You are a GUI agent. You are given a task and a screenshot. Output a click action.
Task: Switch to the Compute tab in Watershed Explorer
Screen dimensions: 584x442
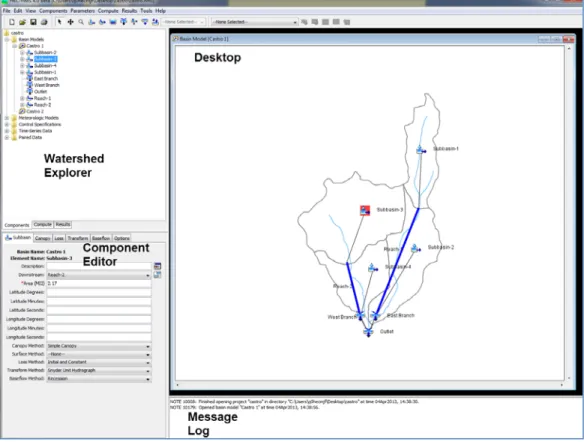[x=43, y=225]
